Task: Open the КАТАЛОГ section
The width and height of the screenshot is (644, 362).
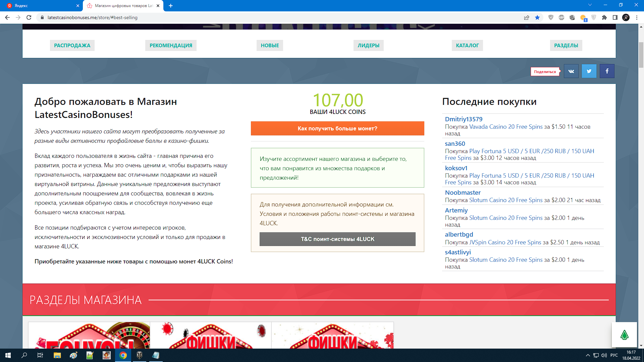Action: click(467, 46)
